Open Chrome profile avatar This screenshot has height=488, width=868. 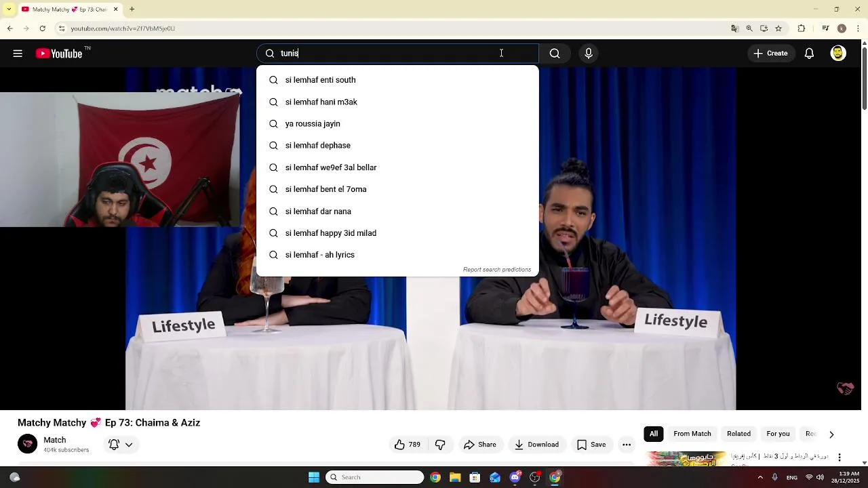coord(842,28)
